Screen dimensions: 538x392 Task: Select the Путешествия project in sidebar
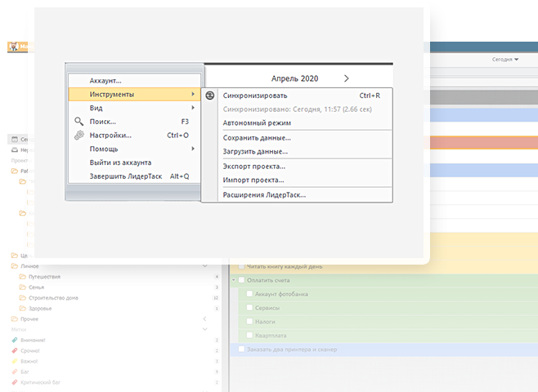pyautogui.click(x=44, y=277)
